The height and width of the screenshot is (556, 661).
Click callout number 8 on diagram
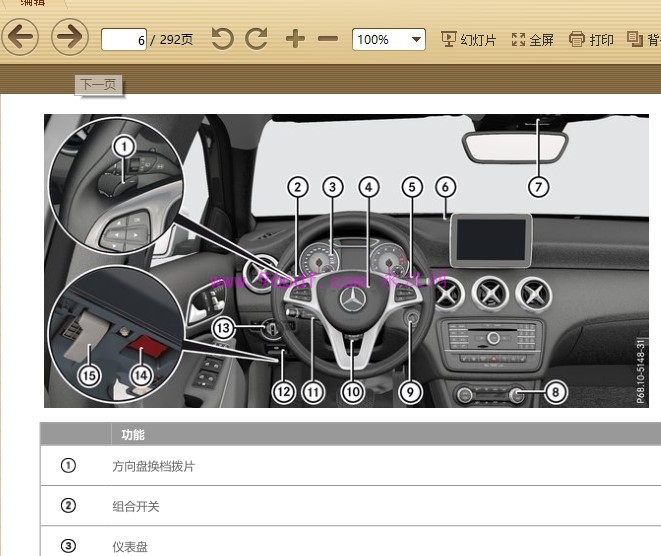tap(556, 392)
